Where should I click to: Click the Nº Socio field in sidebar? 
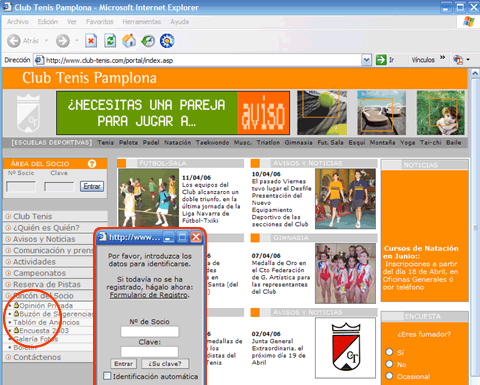21,186
